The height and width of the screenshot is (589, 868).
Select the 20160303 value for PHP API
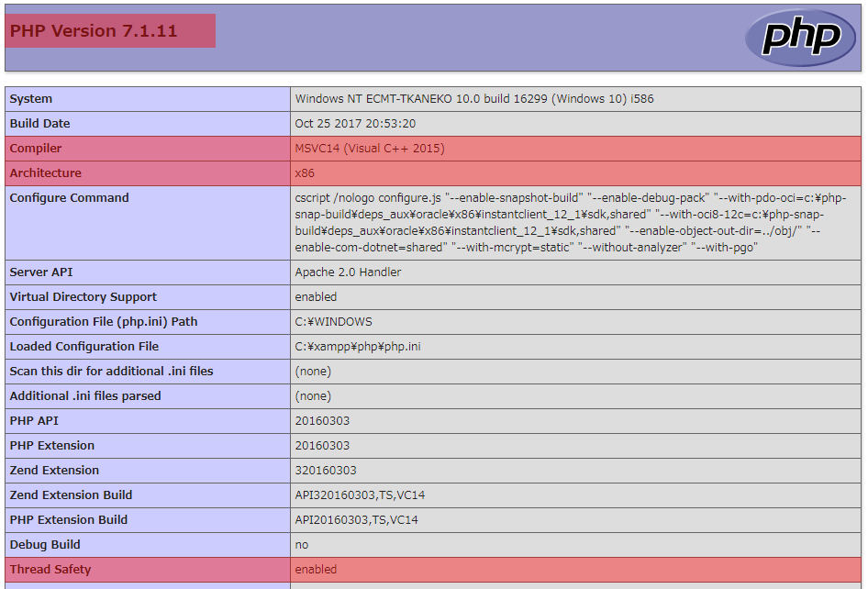click(322, 421)
